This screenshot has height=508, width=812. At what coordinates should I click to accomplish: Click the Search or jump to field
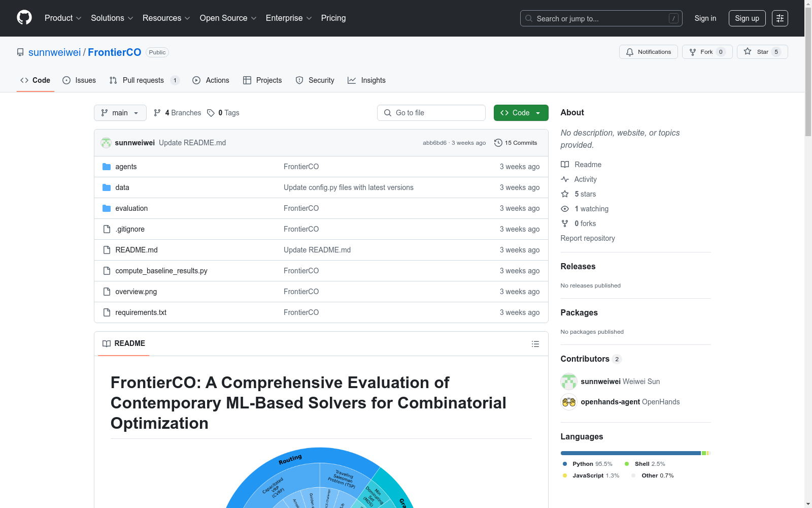click(x=601, y=18)
